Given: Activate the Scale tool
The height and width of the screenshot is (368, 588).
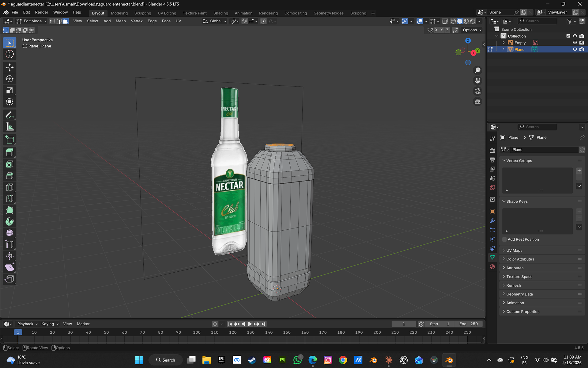Looking at the screenshot, I should coord(9,90).
